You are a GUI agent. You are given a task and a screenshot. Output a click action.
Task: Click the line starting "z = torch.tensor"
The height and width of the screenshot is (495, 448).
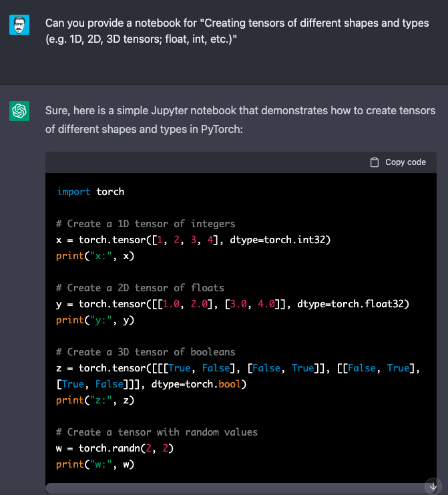click(x=238, y=368)
